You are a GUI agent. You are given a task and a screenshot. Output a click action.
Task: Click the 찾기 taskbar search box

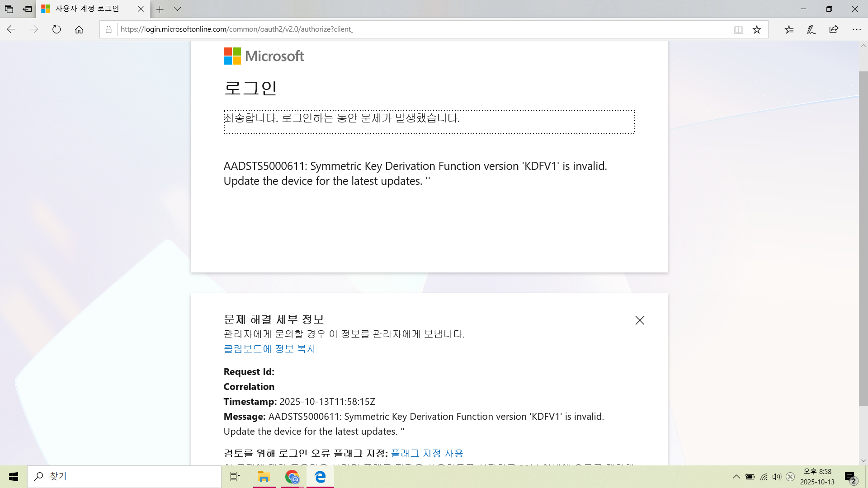click(124, 477)
